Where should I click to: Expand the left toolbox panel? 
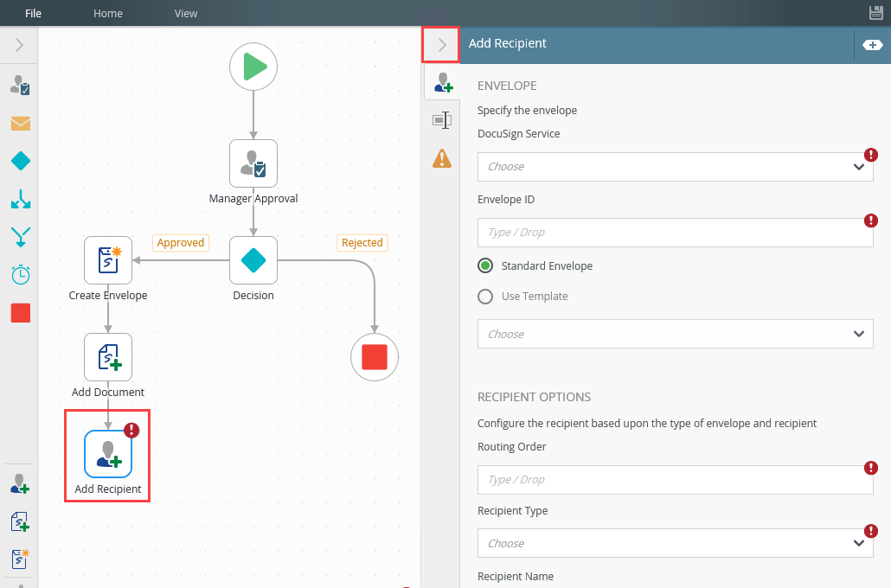coord(19,45)
